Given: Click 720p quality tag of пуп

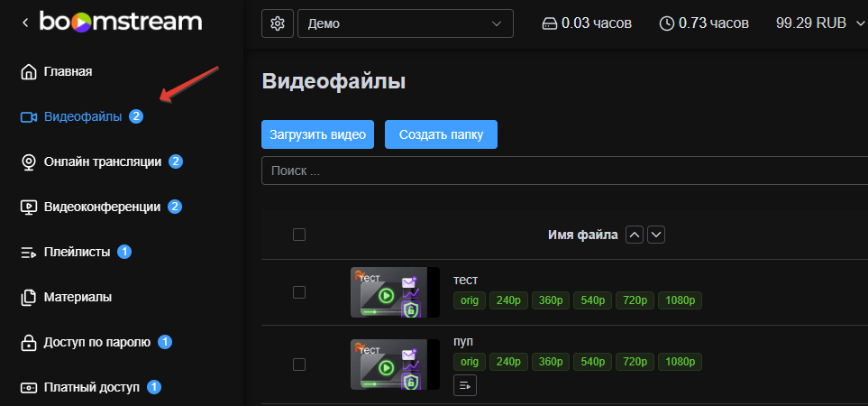Looking at the screenshot, I should pyautogui.click(x=635, y=363).
